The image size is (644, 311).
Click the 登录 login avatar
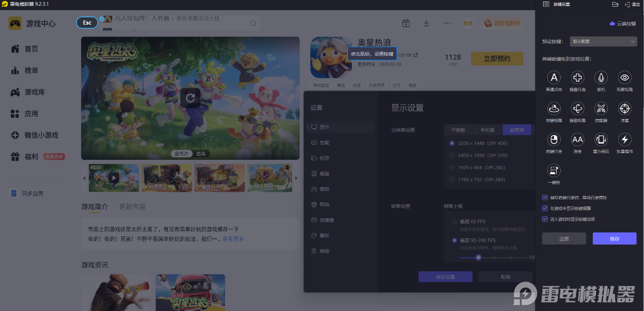[468, 23]
